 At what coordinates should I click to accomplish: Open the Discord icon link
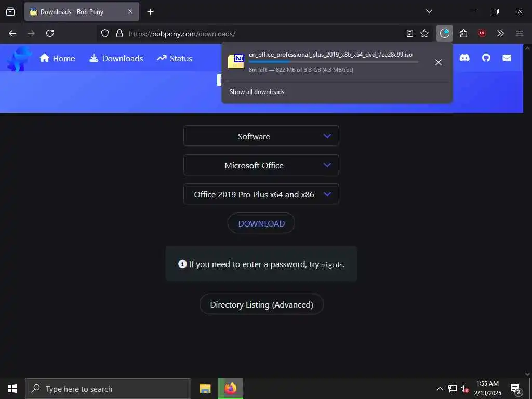(x=464, y=58)
